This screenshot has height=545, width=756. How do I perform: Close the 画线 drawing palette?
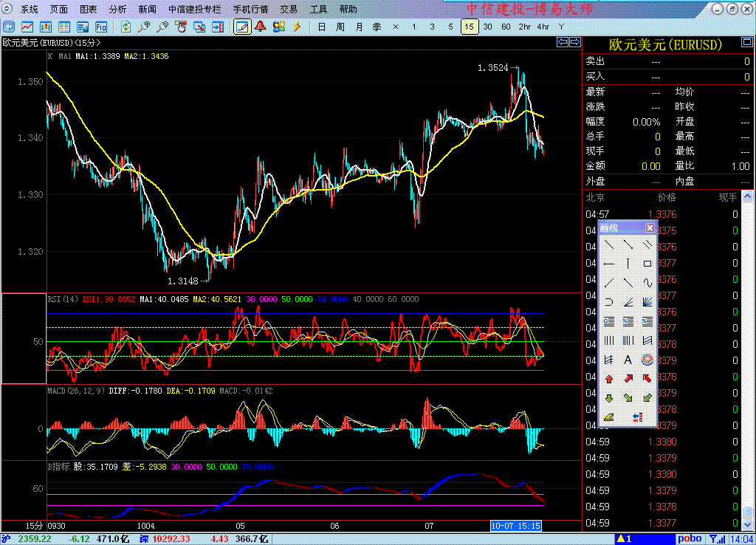(650, 227)
